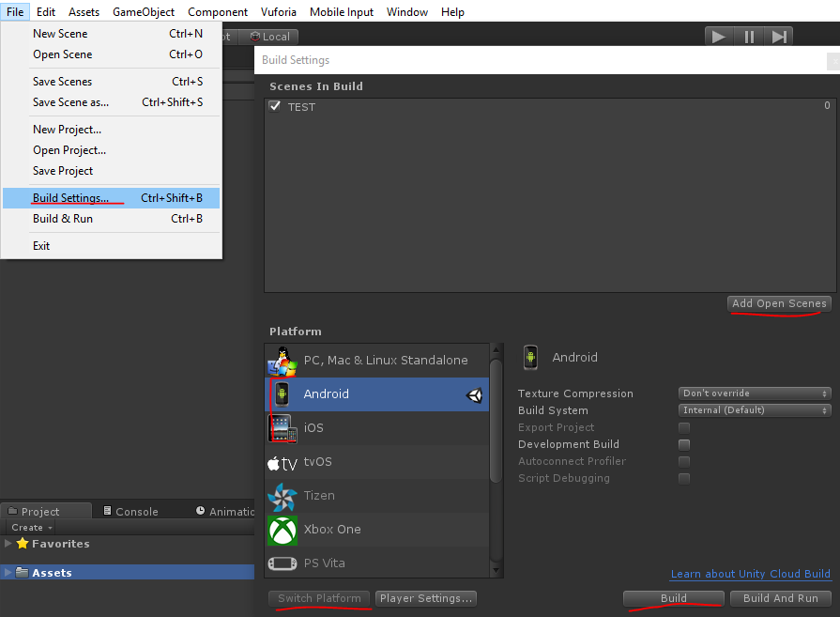Image resolution: width=840 pixels, height=617 pixels.
Task: Choose the tvOS platform icon
Action: coord(283,462)
